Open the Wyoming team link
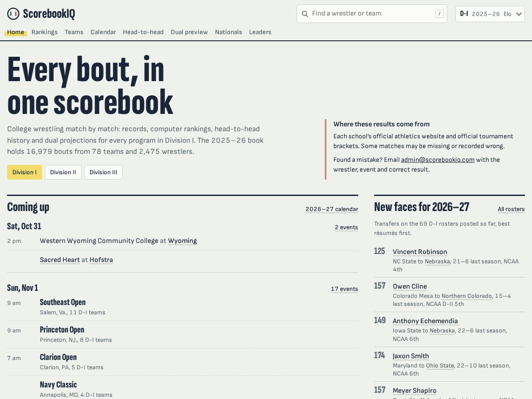532x399 pixels. click(182, 241)
